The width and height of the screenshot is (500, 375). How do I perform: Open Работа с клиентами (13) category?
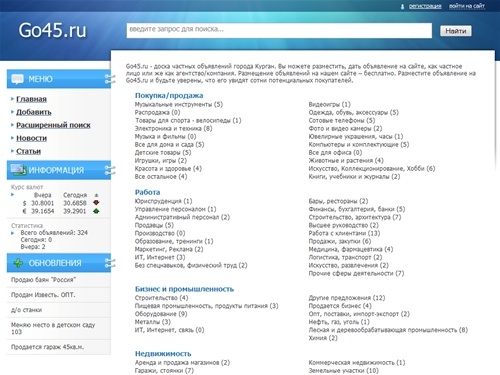[x=344, y=233]
